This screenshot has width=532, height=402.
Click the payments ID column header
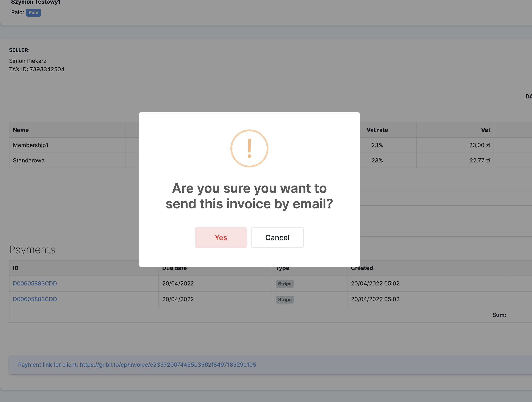[x=16, y=268]
